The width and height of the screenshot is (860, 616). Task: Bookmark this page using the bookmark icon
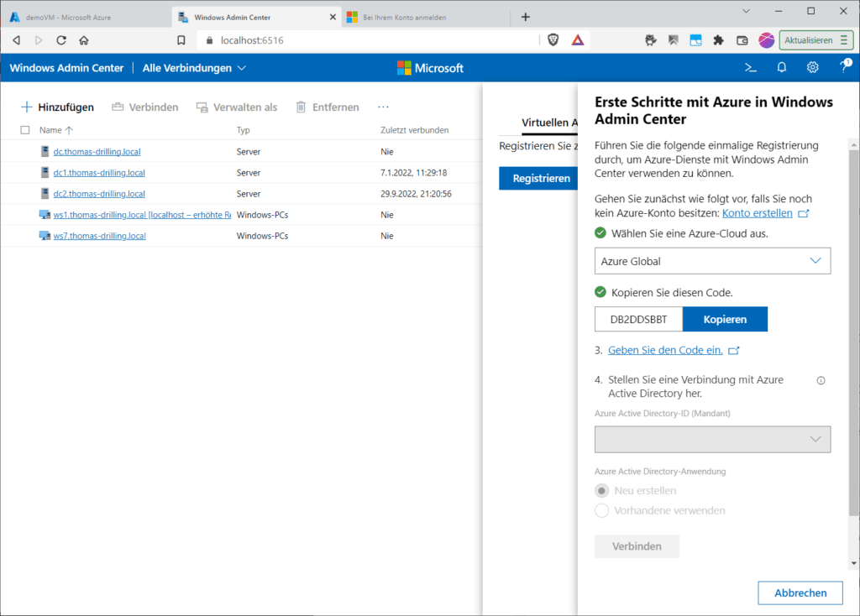(181, 40)
